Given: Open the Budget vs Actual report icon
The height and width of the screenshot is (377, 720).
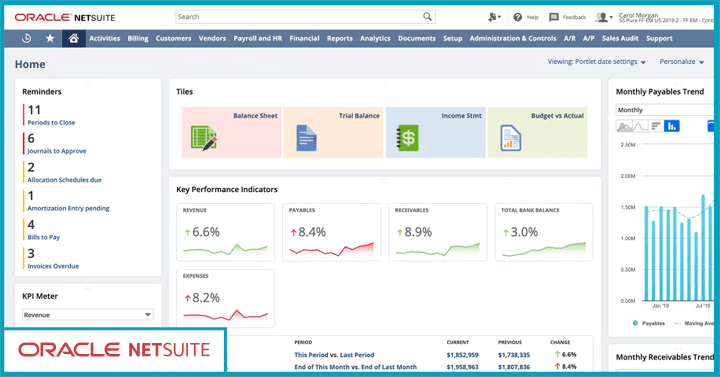Looking at the screenshot, I should click(510, 138).
